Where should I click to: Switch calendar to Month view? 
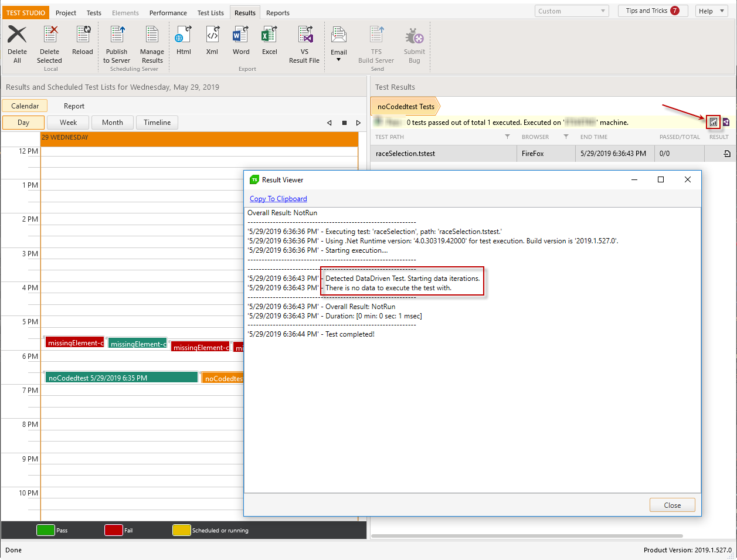point(112,123)
